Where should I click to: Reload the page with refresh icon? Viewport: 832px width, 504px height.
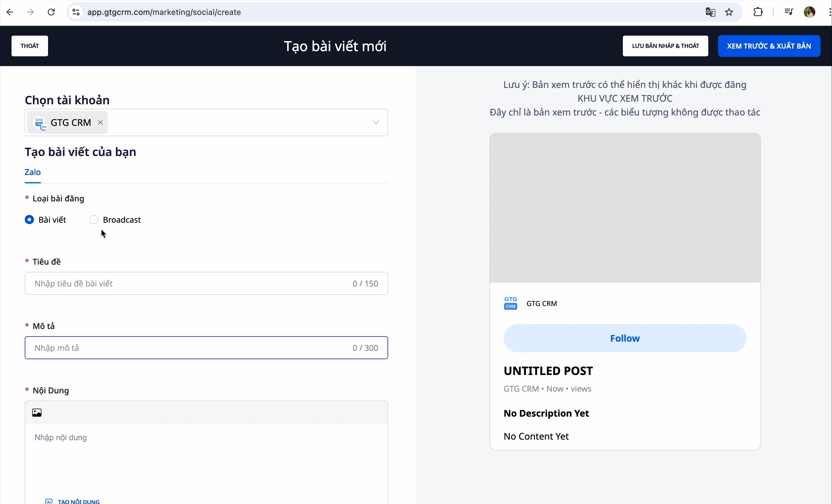51,12
